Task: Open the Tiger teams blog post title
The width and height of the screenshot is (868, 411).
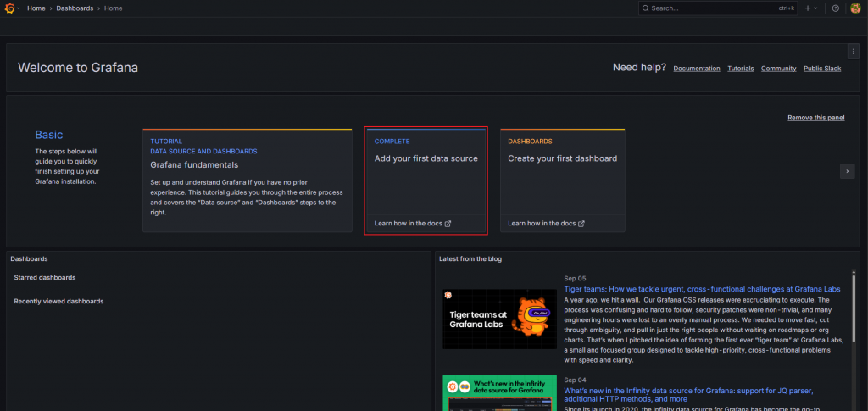Action: 702,289
